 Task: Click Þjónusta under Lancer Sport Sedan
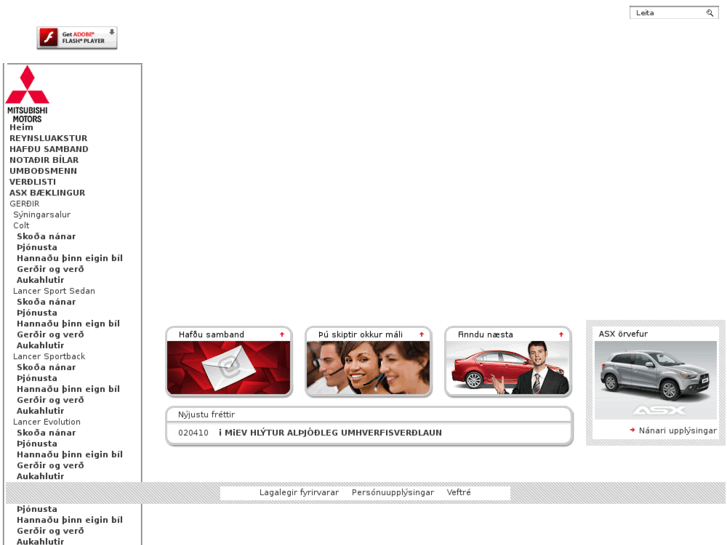[x=37, y=313]
